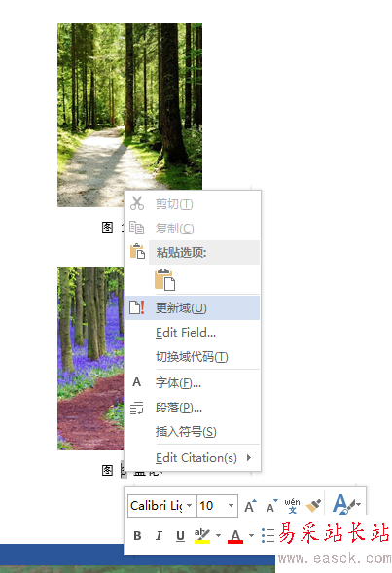Image resolution: width=392 pixels, height=573 pixels.
Task: Click the paste clipboard icon under 粘贴选项
Action: pyautogui.click(x=164, y=280)
